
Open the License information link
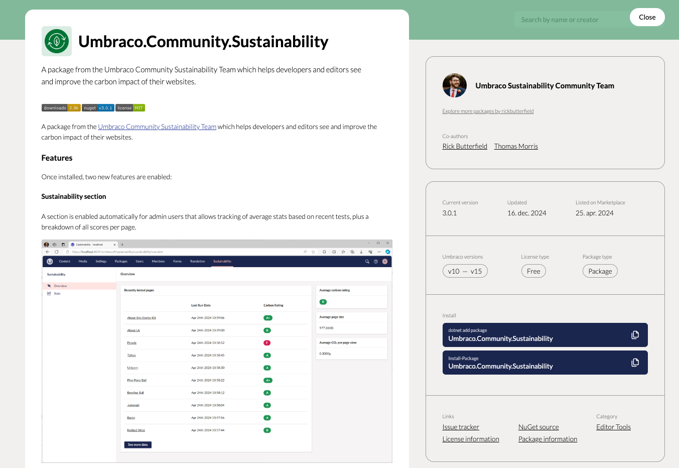[x=470, y=439]
